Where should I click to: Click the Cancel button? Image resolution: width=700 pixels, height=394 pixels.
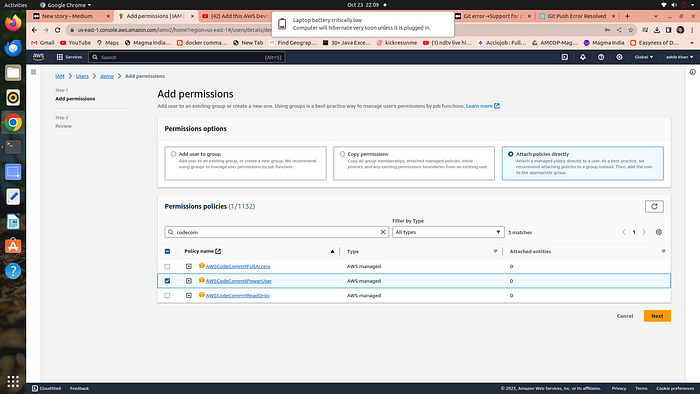(x=625, y=316)
